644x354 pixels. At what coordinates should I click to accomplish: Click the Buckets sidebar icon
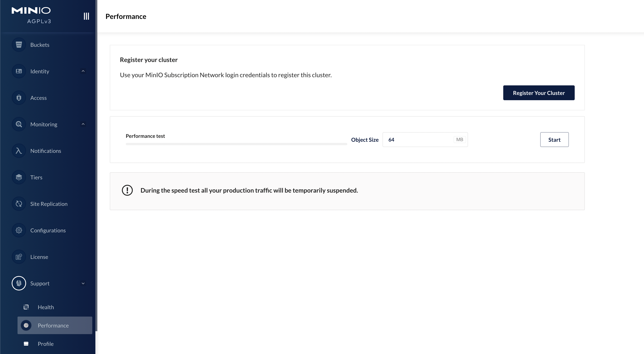[x=19, y=45]
